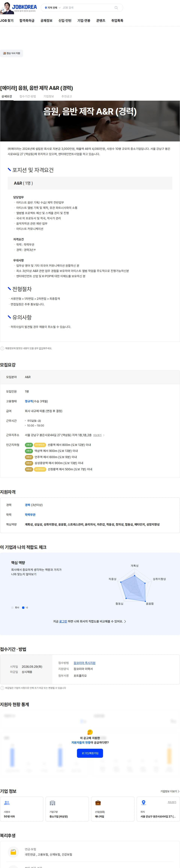Click the 학력무관 education link

click(x=30, y=514)
